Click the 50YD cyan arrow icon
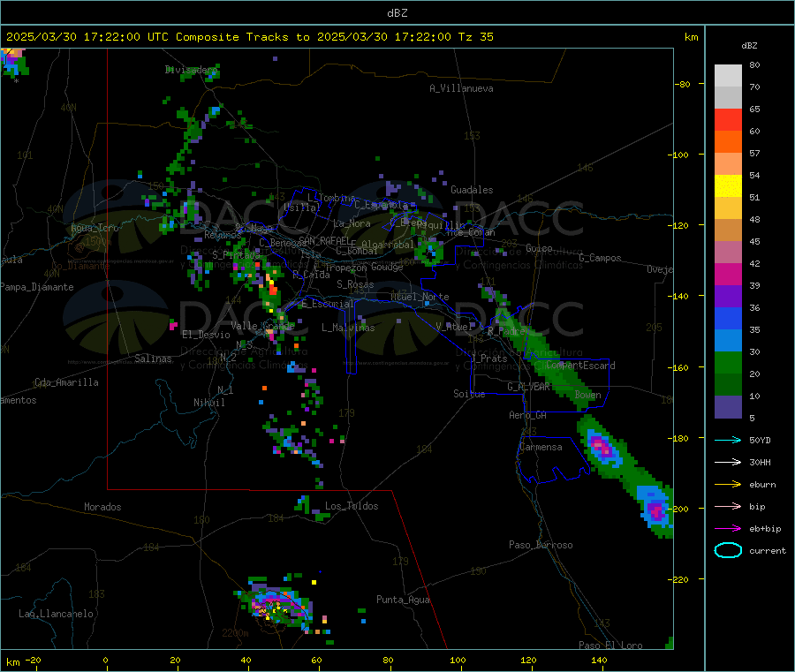This screenshot has height=672, width=795. 728,440
